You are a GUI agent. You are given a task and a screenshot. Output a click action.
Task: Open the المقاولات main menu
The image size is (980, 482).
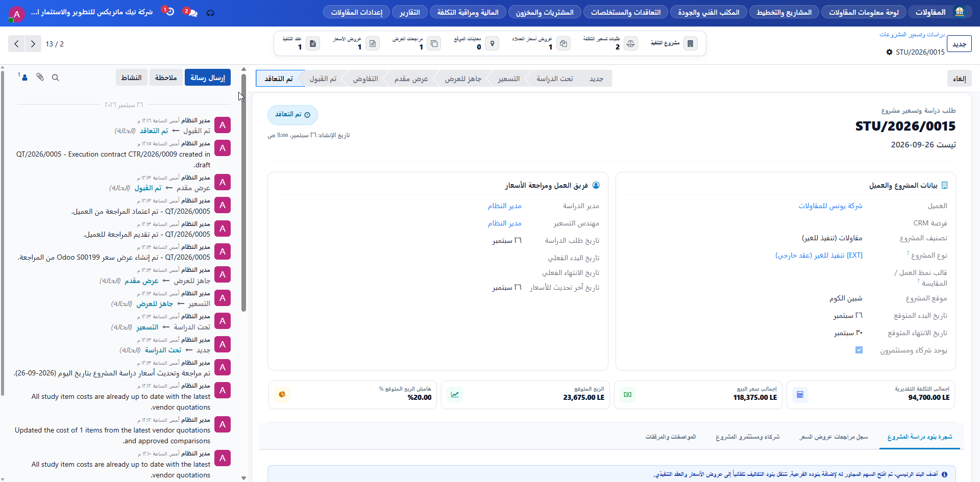tap(930, 12)
